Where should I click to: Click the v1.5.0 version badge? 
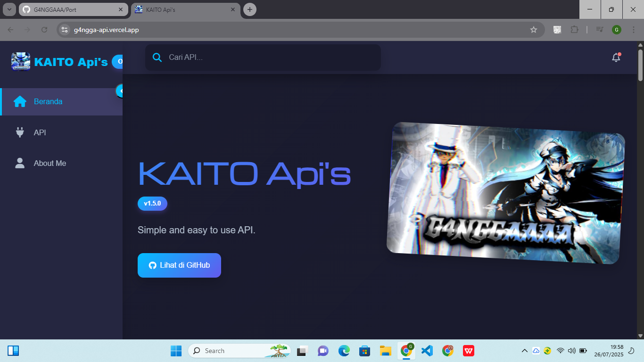(152, 203)
